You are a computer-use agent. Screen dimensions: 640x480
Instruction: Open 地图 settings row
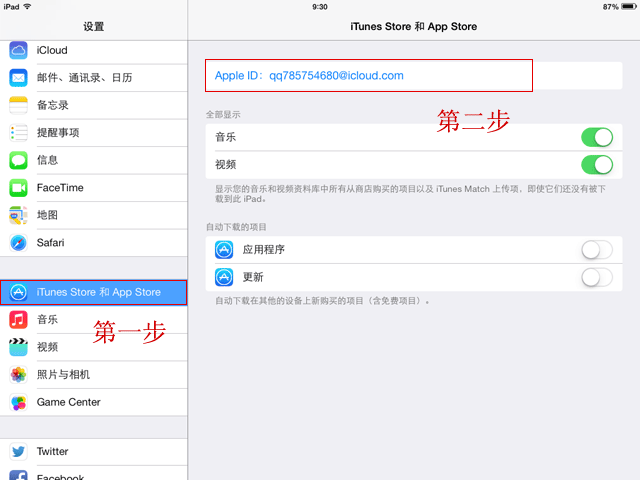tap(93, 215)
